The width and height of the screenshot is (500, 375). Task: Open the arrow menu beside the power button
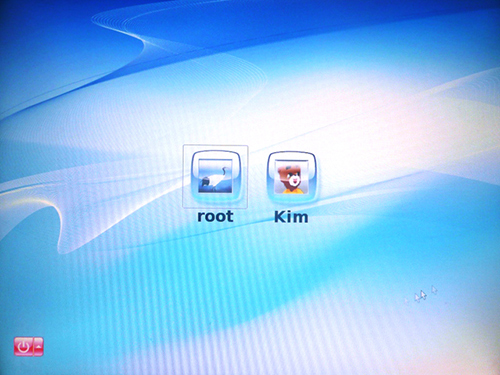[x=39, y=346]
